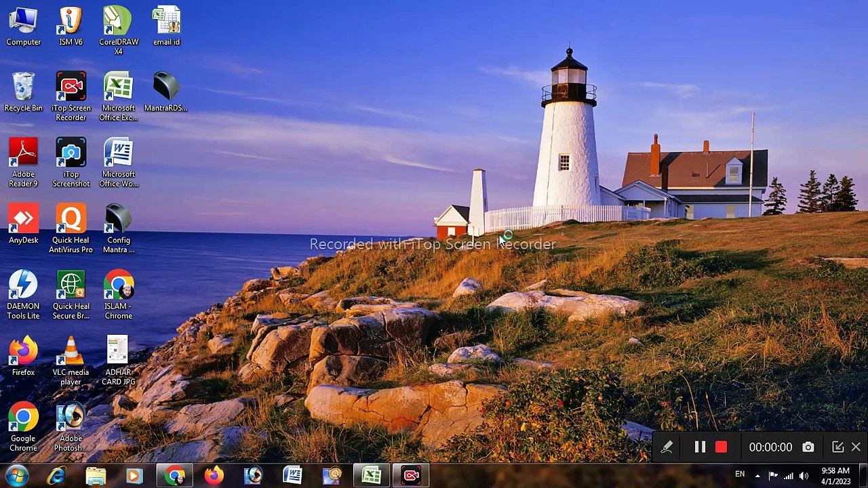Open the recorder's annotation pen tool
This screenshot has height=488, width=868.
667,447
